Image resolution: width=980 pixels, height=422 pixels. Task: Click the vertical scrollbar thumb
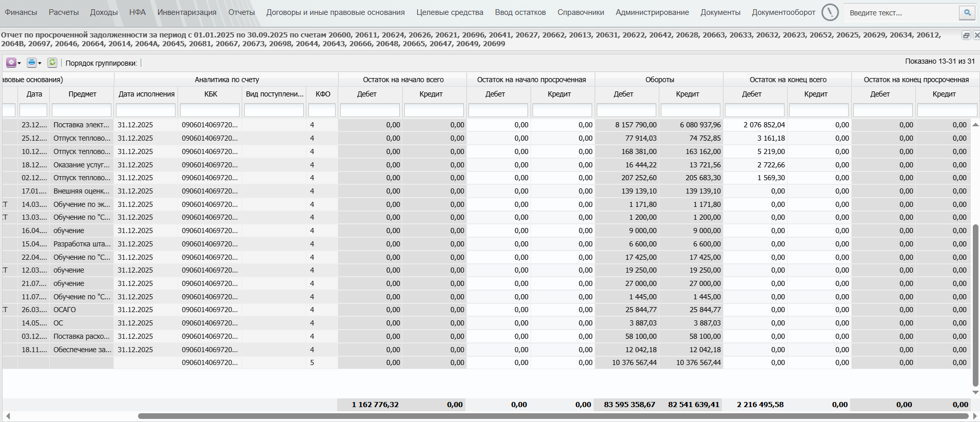975,305
